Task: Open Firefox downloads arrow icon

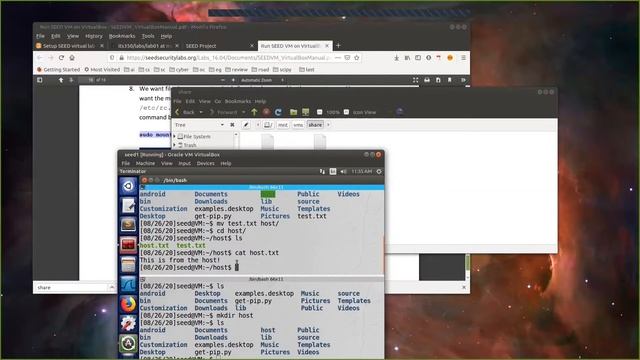Action: pos(396,58)
